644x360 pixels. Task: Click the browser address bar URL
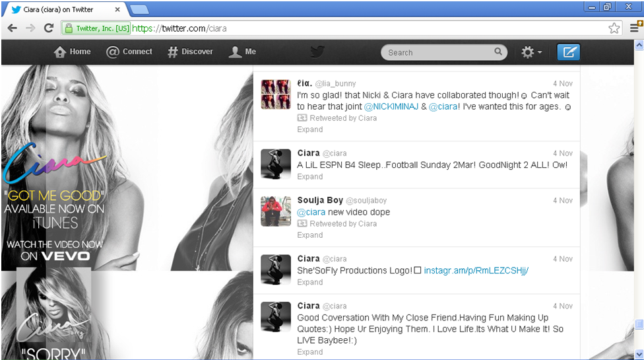pos(179,28)
